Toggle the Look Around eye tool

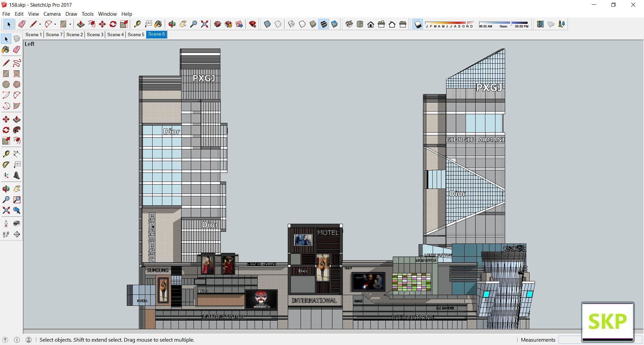pyautogui.click(x=17, y=224)
